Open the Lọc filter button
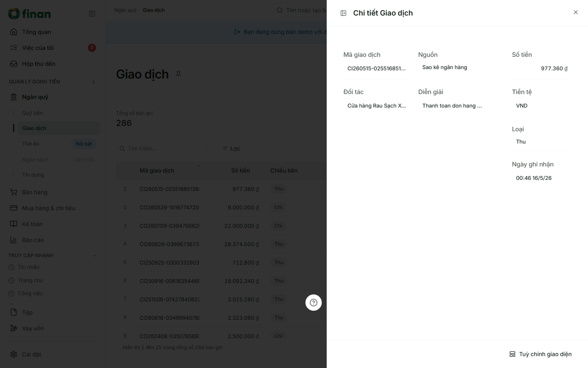The width and height of the screenshot is (588, 368). (231, 148)
